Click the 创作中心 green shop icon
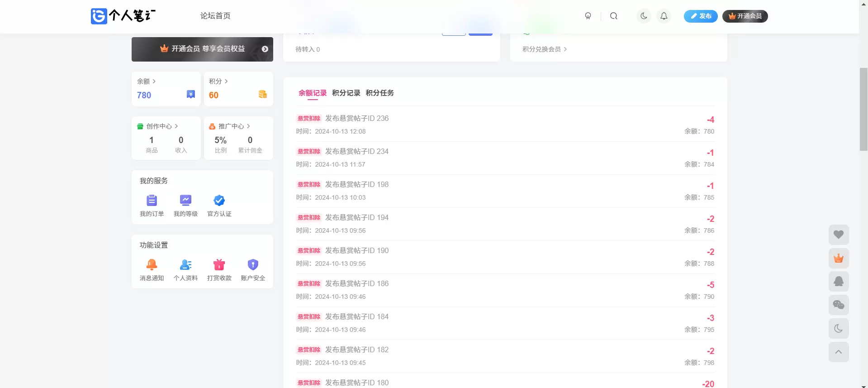 [140, 126]
